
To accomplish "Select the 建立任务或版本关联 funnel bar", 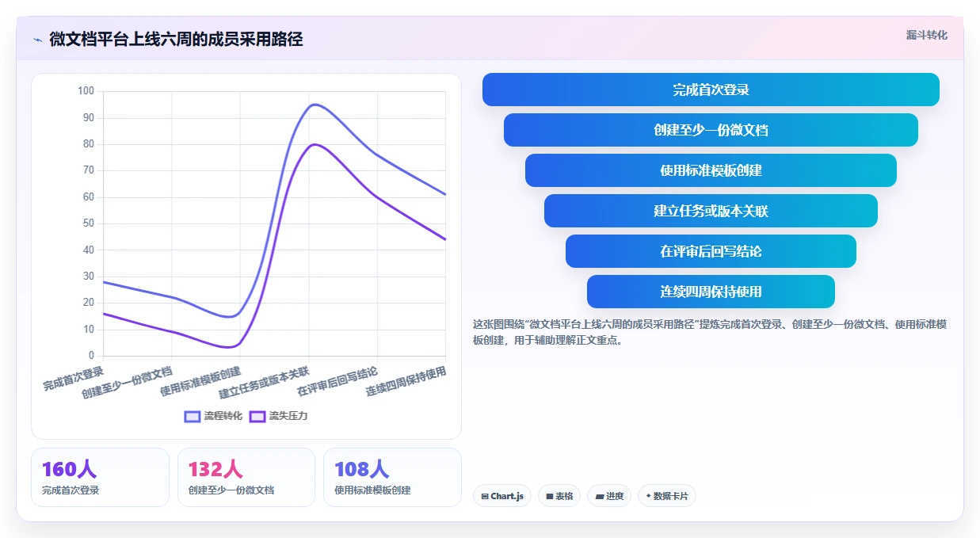I will 711,211.
